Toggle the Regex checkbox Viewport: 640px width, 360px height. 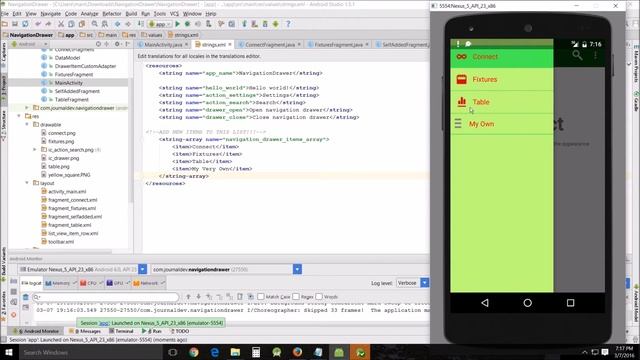click(296, 297)
